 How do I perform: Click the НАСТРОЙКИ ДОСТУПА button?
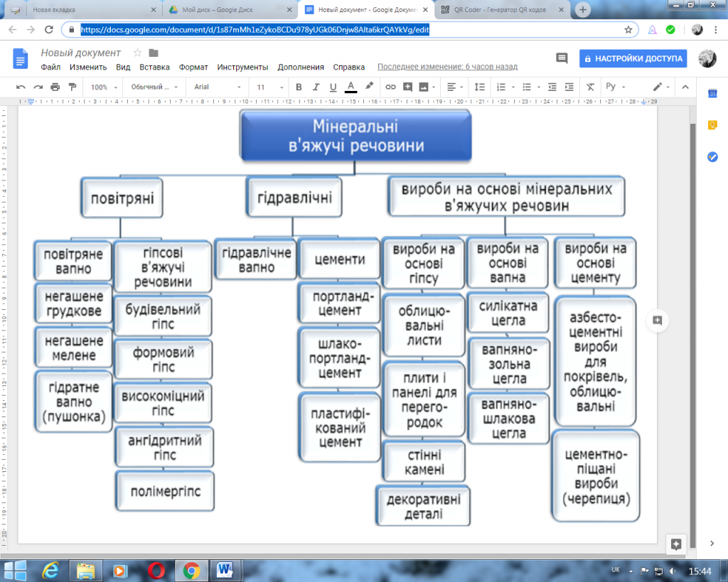633,59
